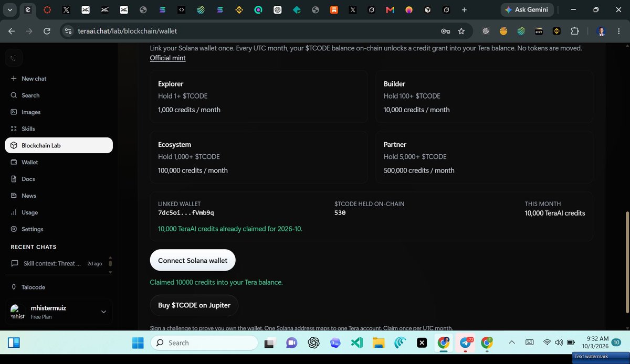
Task: Launch VS Code from the taskbar
Action: coord(357,342)
